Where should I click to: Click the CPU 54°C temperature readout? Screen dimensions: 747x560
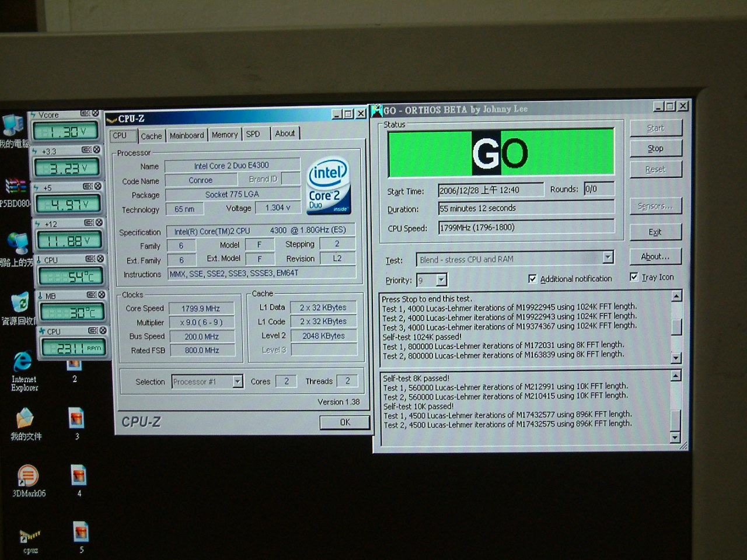(70, 276)
